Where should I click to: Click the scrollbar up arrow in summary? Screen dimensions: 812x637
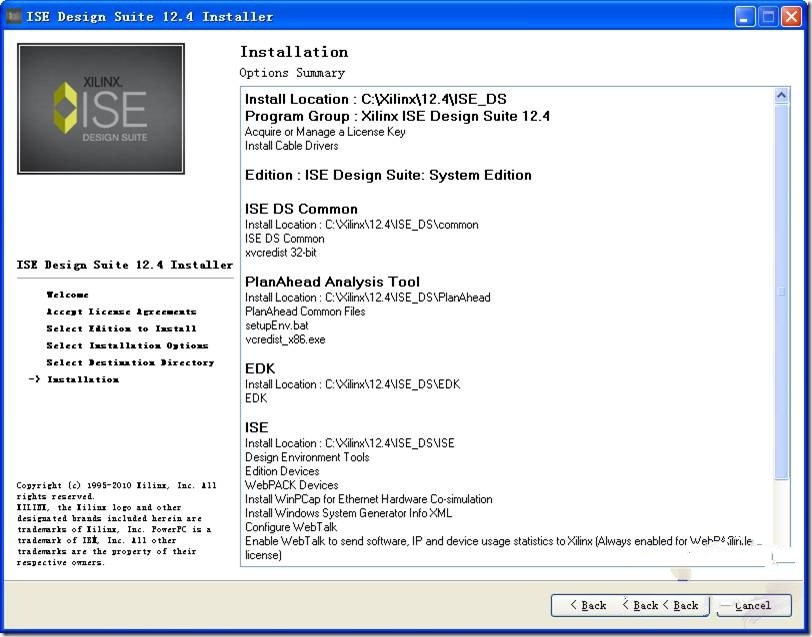pos(781,96)
